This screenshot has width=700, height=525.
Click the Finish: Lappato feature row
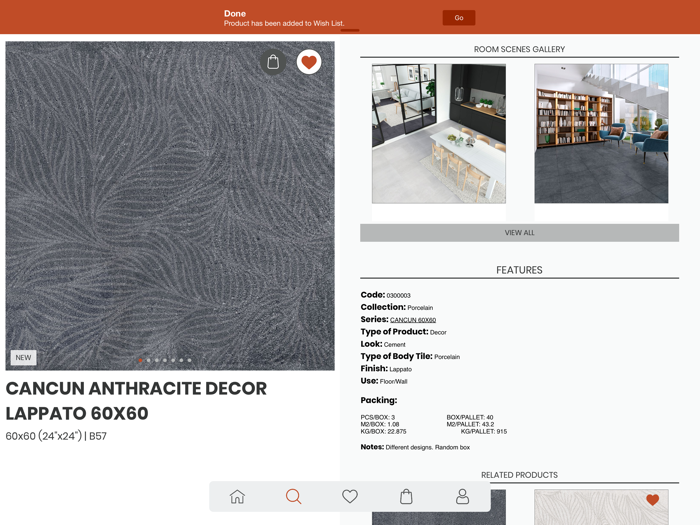coord(386,369)
